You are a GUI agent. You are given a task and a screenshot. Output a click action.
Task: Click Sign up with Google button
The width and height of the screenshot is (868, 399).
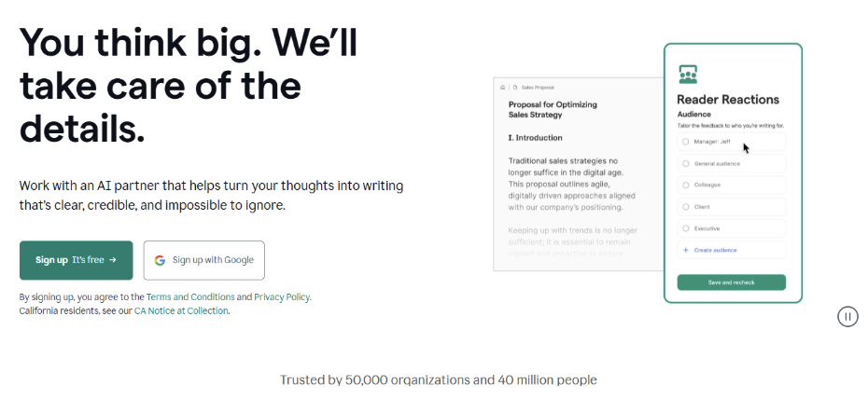tap(204, 260)
